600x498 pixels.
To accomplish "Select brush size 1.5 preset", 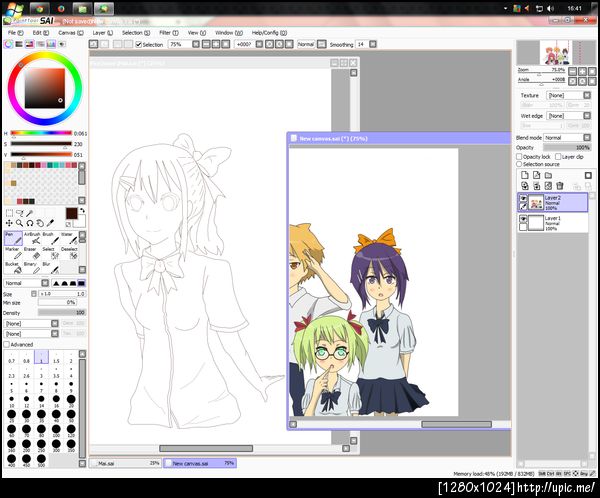I will coord(56,358).
